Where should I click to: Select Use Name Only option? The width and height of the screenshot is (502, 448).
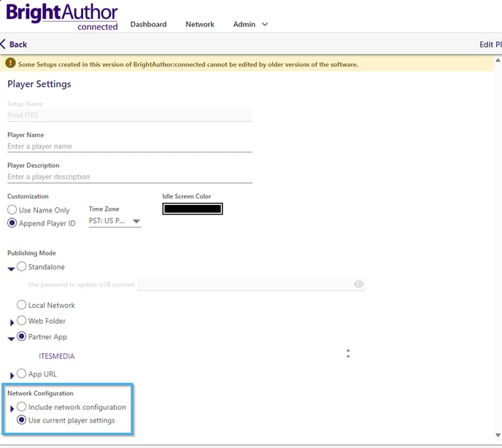[12, 209]
